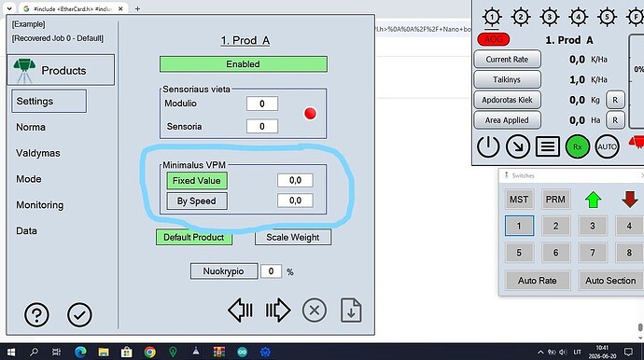Image resolution: width=644 pixels, height=360 pixels.
Task: Edit the Sensoria number field
Action: coord(262,127)
